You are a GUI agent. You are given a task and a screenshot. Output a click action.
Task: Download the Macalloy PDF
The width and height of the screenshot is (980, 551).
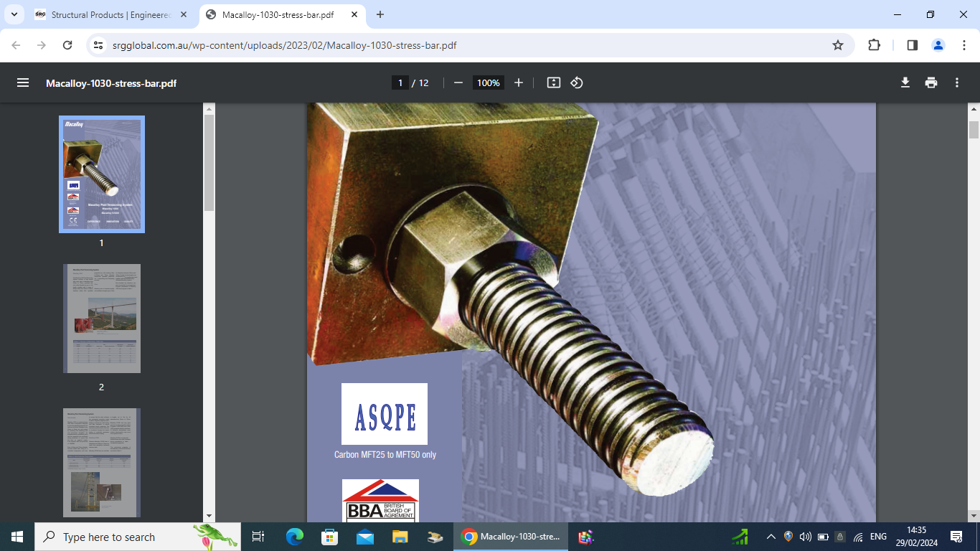click(x=905, y=83)
